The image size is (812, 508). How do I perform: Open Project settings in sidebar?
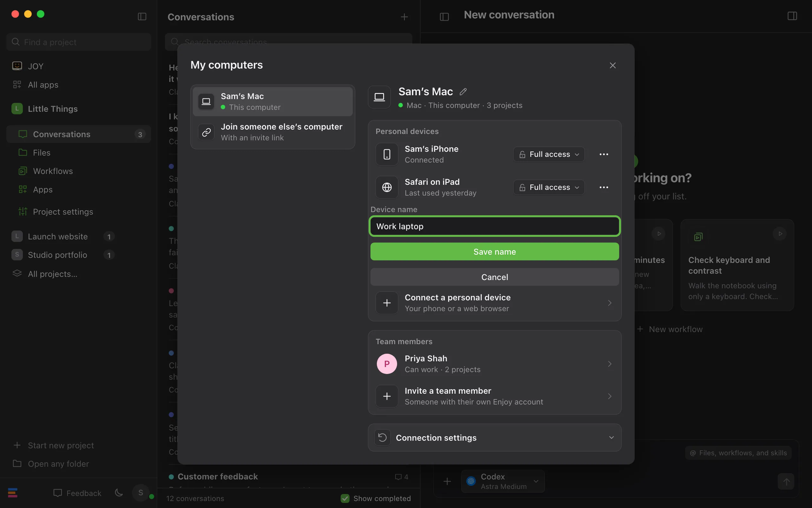tap(79, 212)
